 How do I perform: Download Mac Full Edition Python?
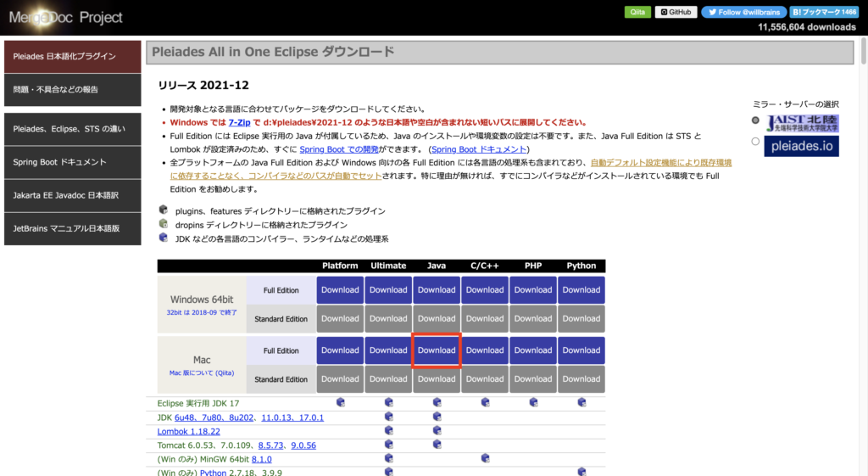(x=581, y=350)
